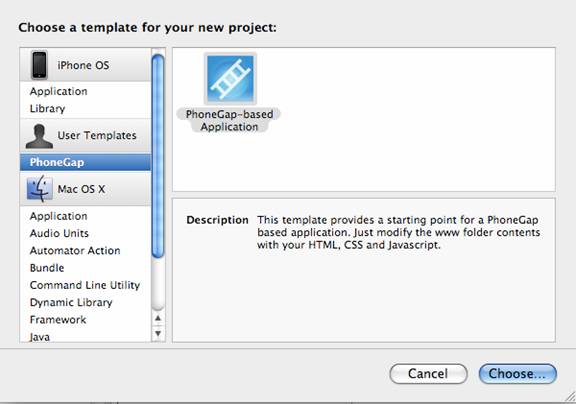Click the User Templates silhouette icon
Screen dimensions: 576x404
coord(39,136)
